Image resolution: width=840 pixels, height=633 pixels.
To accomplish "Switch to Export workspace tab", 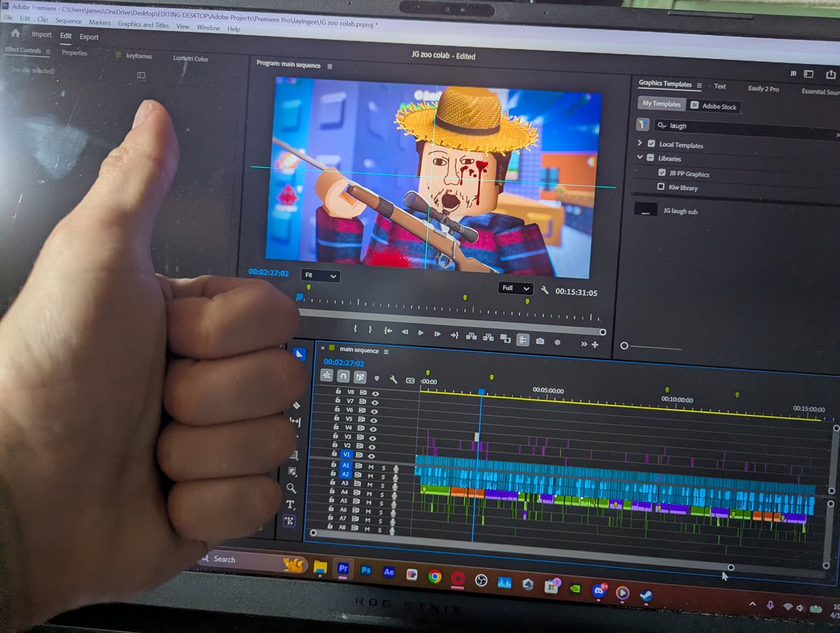I will [x=89, y=36].
